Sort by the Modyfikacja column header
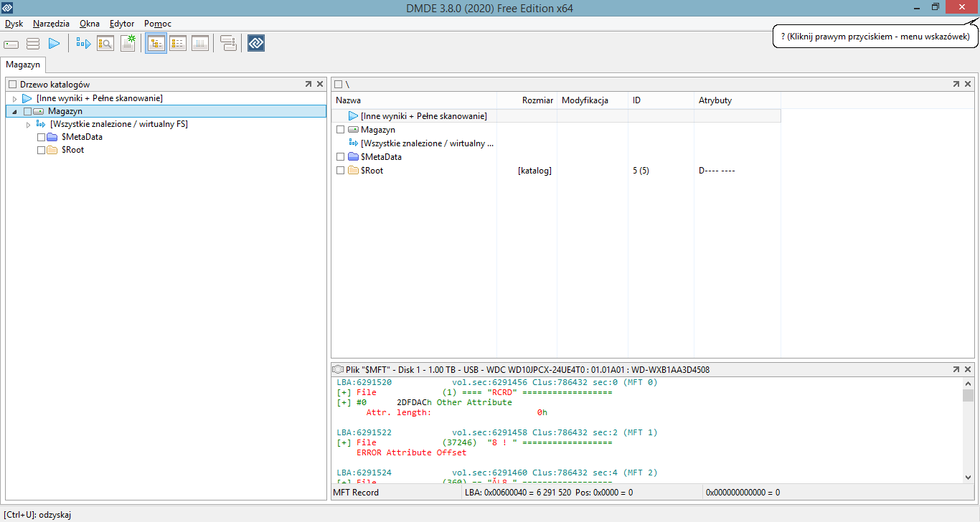Screen dimensions: 980x522 pos(593,100)
